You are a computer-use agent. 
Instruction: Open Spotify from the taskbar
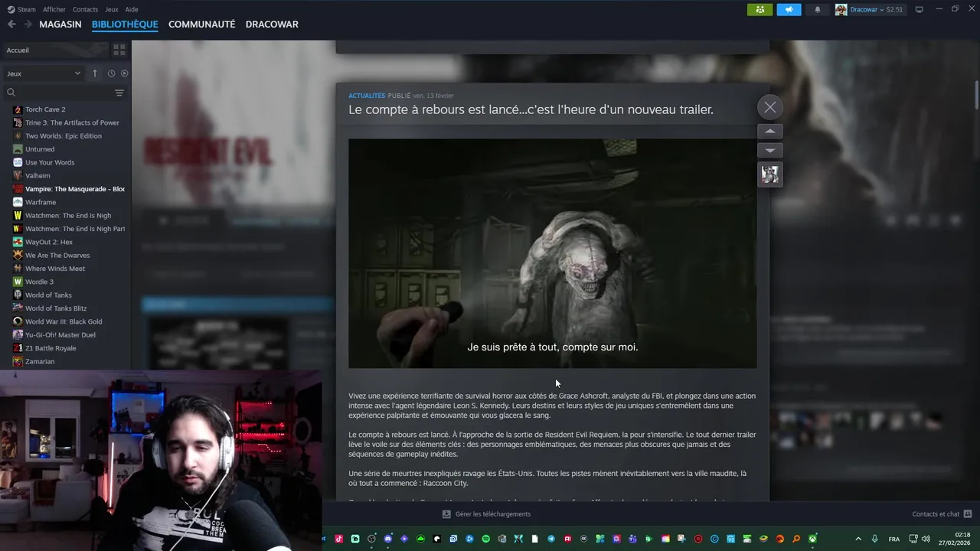(x=485, y=539)
